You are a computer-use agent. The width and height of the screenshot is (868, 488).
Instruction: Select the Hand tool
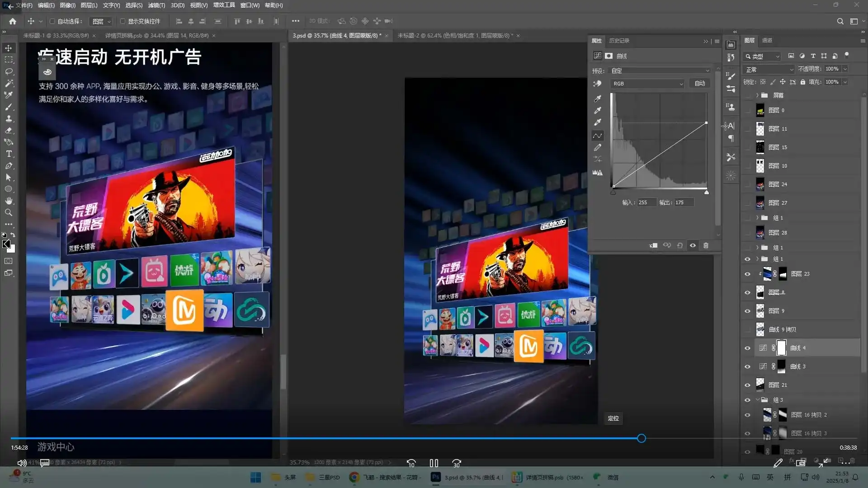pyautogui.click(x=9, y=201)
